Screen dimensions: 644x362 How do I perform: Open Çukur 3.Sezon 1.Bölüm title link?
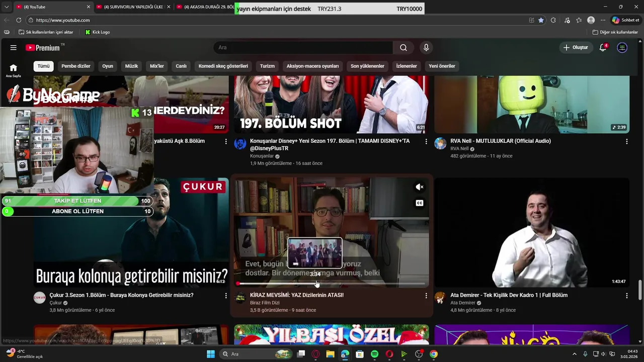point(121,295)
